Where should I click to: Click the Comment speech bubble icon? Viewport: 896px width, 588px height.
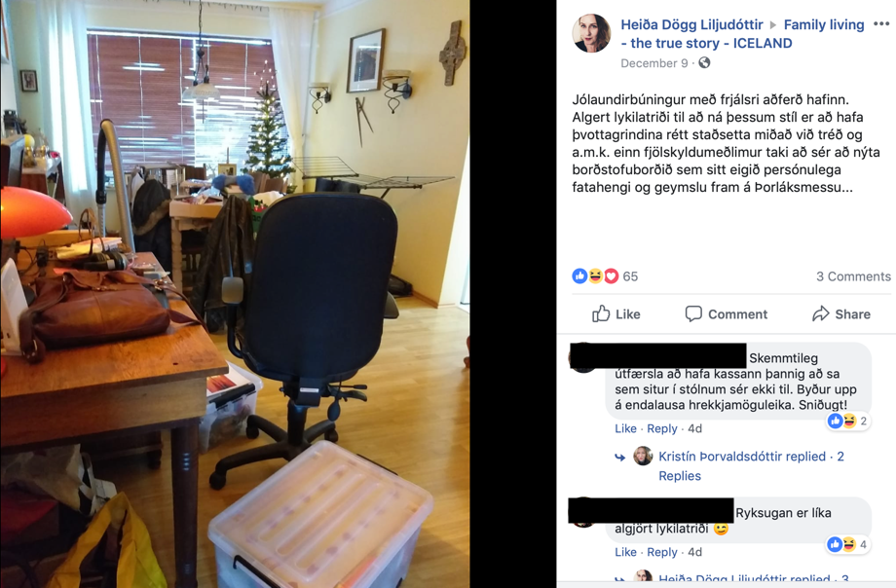693,313
